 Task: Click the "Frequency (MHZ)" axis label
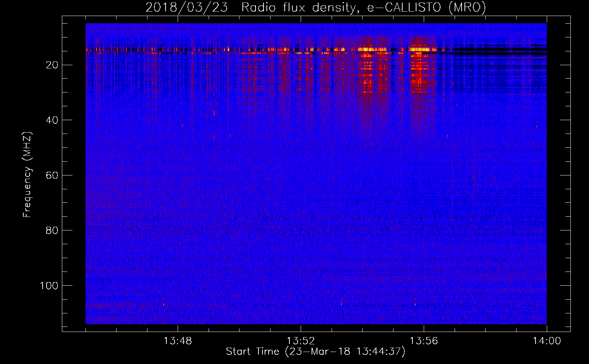(27, 175)
